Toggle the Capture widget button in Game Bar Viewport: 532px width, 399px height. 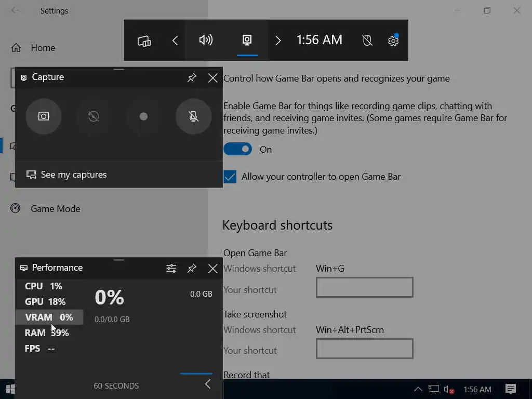click(x=247, y=40)
